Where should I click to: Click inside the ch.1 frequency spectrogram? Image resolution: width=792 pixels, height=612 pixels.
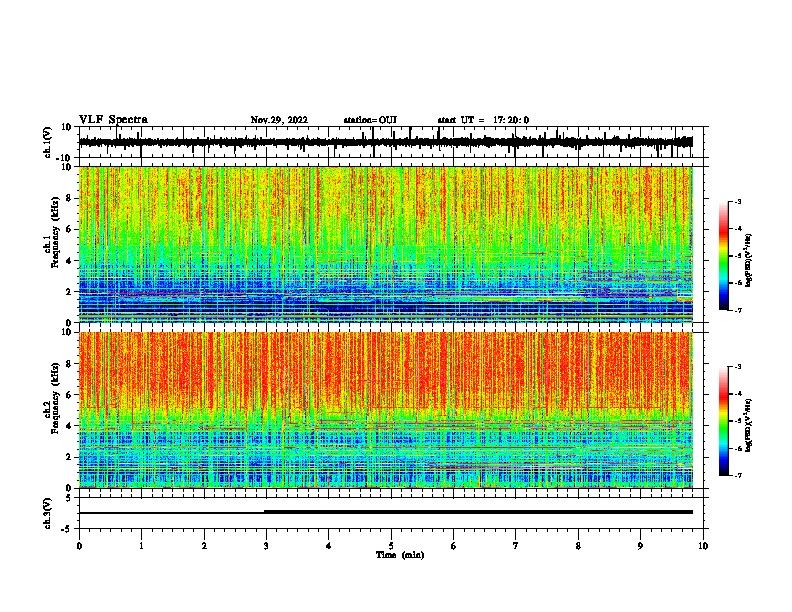coord(385,244)
